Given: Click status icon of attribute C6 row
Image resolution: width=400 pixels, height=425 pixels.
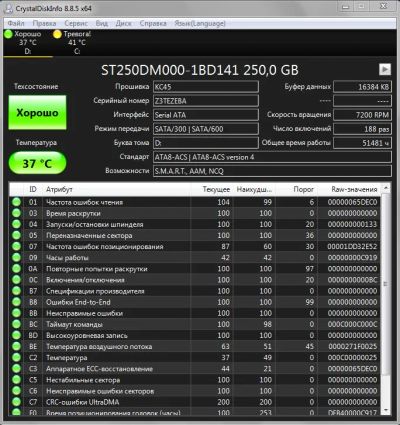Looking at the screenshot, I should pyautogui.click(x=16, y=391).
